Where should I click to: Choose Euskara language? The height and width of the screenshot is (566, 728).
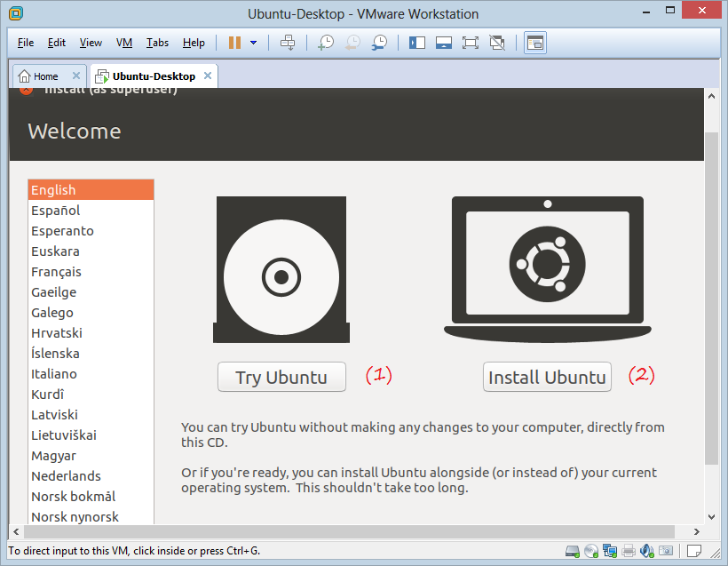pos(91,251)
